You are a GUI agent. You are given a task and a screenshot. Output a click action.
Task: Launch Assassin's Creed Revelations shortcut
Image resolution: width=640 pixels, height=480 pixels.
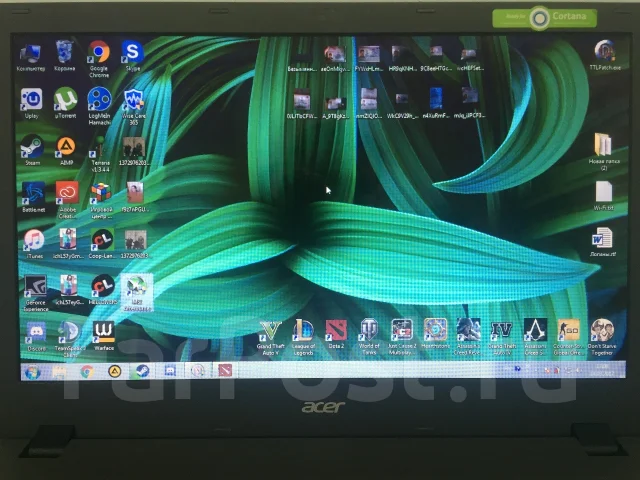[x=468, y=337]
